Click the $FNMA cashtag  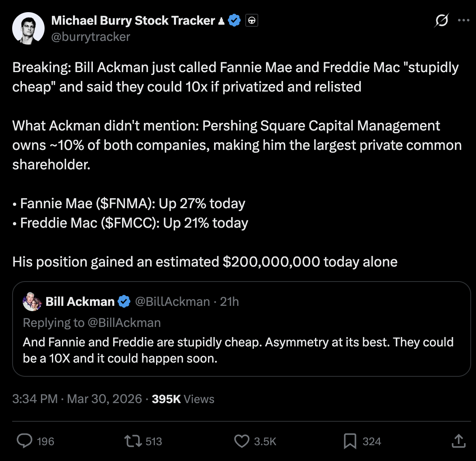tap(124, 203)
